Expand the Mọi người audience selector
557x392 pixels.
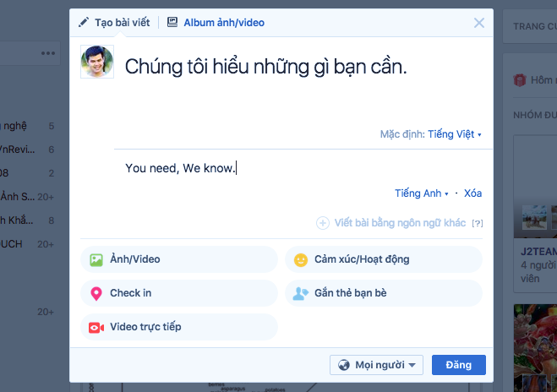tap(376, 365)
